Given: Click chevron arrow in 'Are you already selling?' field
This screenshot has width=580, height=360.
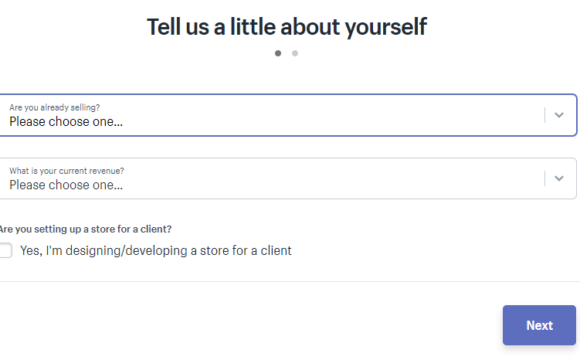Looking at the screenshot, I should [559, 115].
